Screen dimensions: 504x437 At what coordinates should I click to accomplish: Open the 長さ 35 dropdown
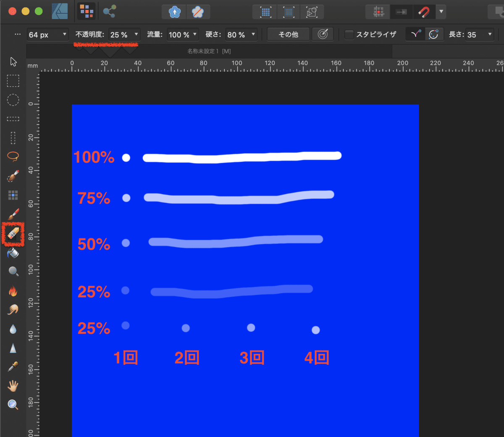480,34
